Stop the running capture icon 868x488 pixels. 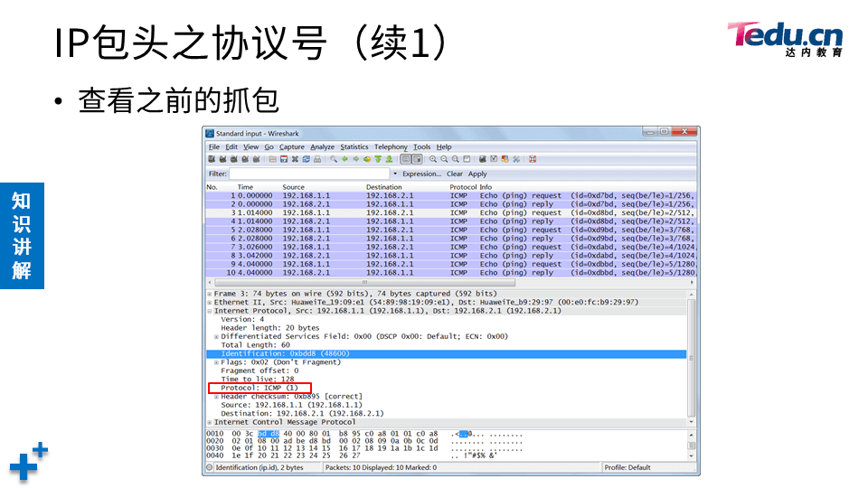[245, 159]
